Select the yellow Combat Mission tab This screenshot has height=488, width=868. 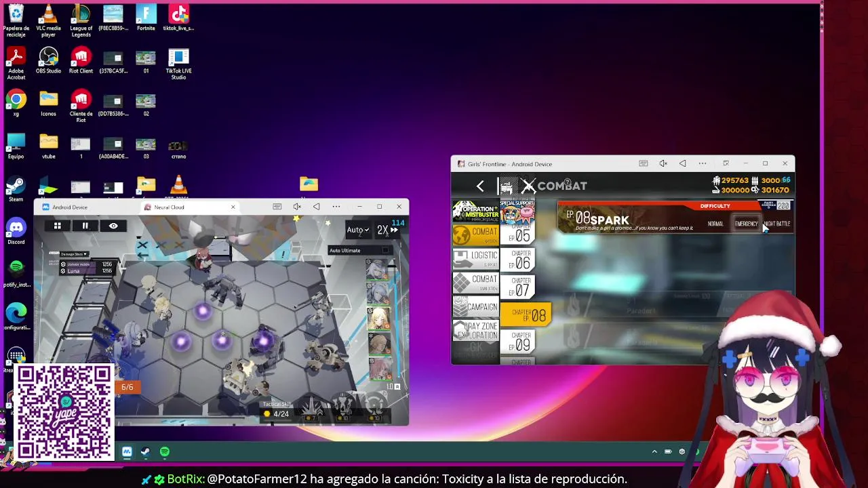tap(475, 235)
